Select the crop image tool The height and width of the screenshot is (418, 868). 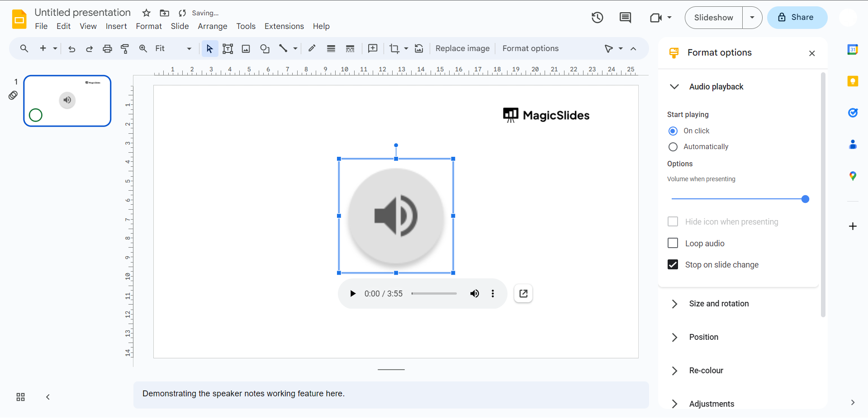tap(394, 49)
